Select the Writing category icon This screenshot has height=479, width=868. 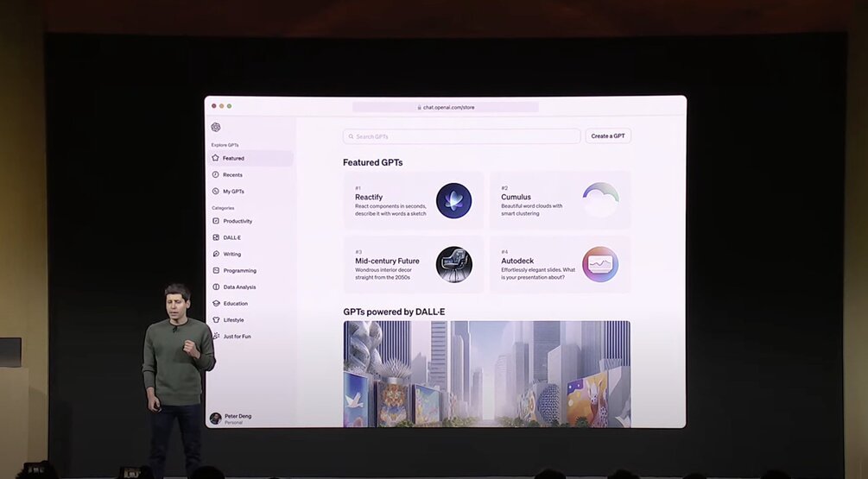pos(216,254)
